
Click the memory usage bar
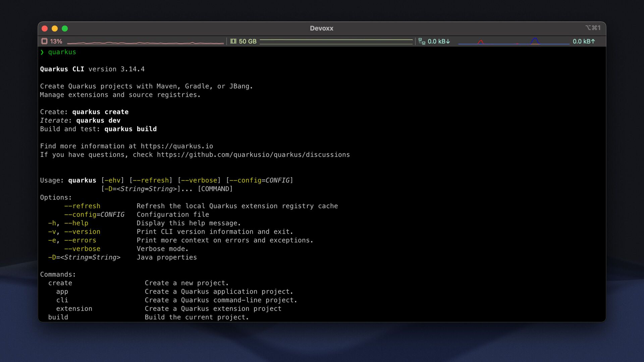pos(336,41)
